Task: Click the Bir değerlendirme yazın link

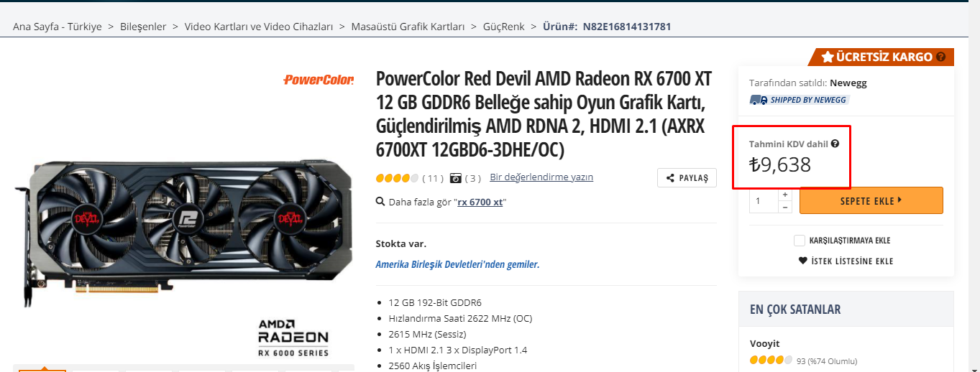Action: coord(541,177)
